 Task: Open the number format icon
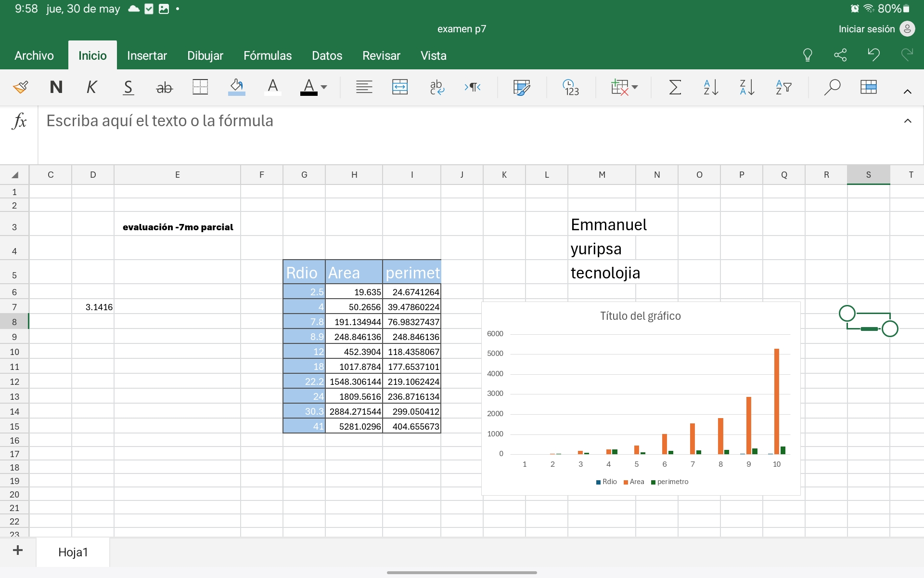[x=571, y=87]
